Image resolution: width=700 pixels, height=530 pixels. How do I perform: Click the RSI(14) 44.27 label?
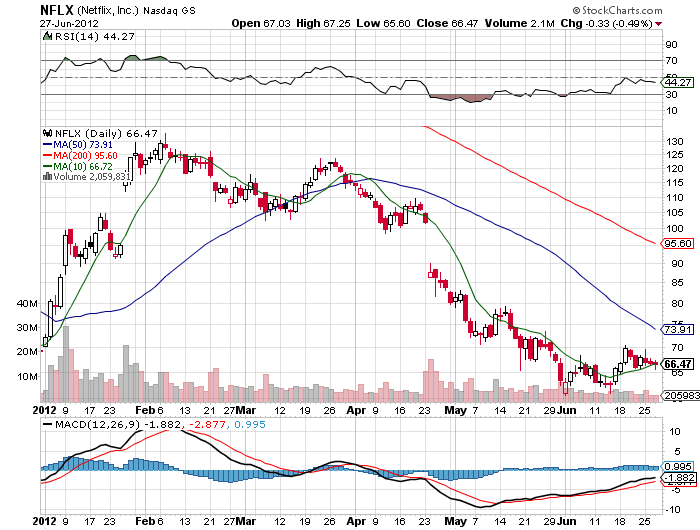(94, 37)
